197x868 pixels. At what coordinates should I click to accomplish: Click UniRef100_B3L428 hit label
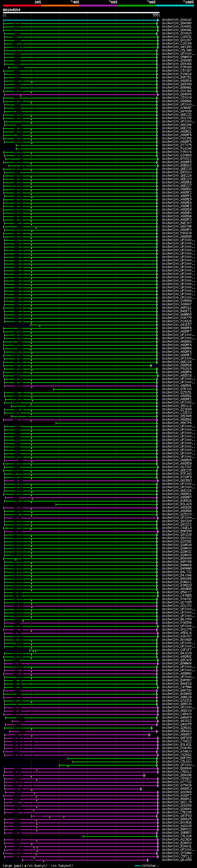tap(177, 504)
